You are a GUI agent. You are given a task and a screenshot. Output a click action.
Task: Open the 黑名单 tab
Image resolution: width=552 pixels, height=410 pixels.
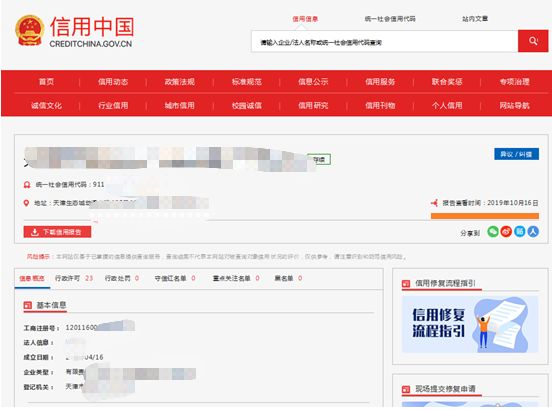tap(288, 278)
